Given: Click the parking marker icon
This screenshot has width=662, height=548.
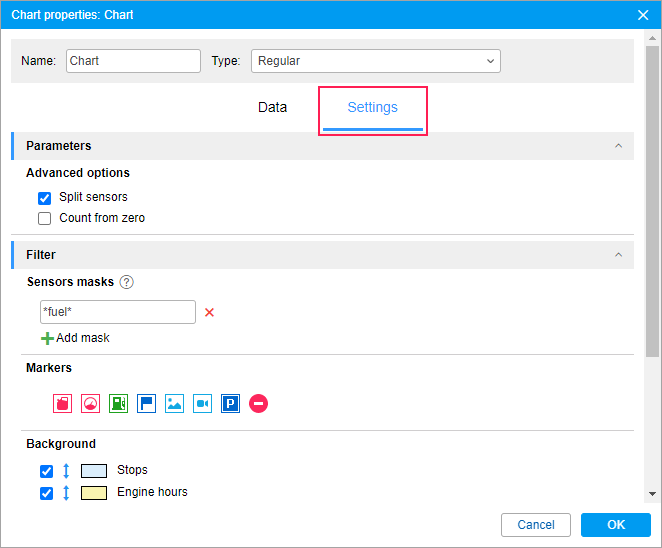Looking at the screenshot, I should [x=231, y=404].
